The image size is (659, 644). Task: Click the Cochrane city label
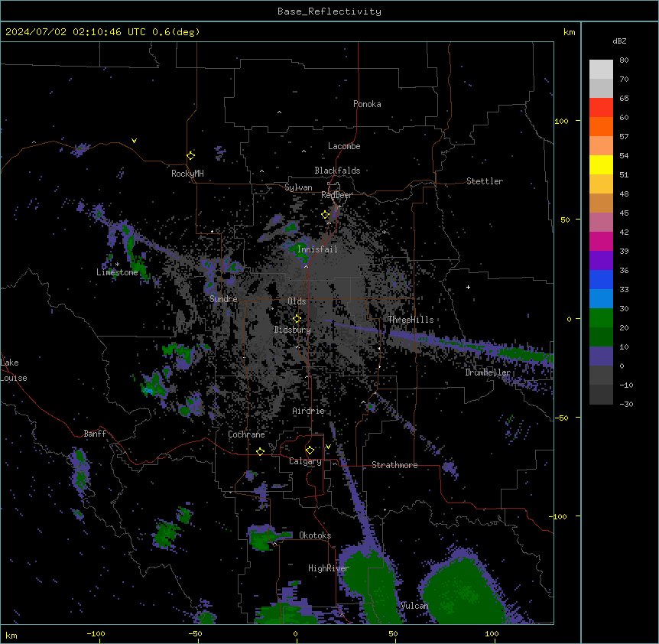(246, 434)
